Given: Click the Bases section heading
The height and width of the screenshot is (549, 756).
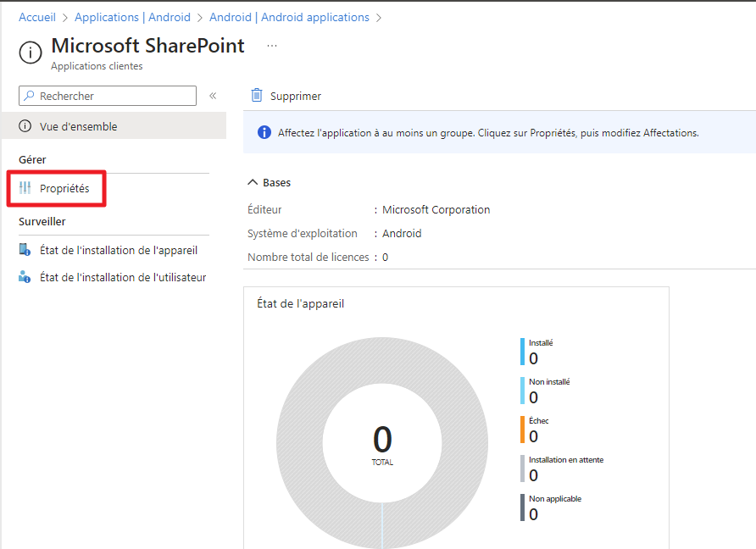Looking at the screenshot, I should pos(277,183).
